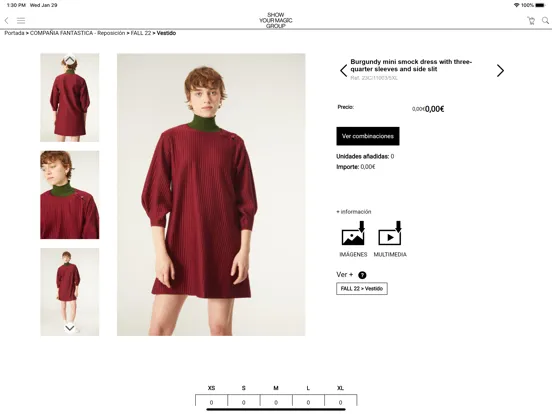This screenshot has height=414, width=552.
Task: Open the shopping cart
Action: coord(531,20)
